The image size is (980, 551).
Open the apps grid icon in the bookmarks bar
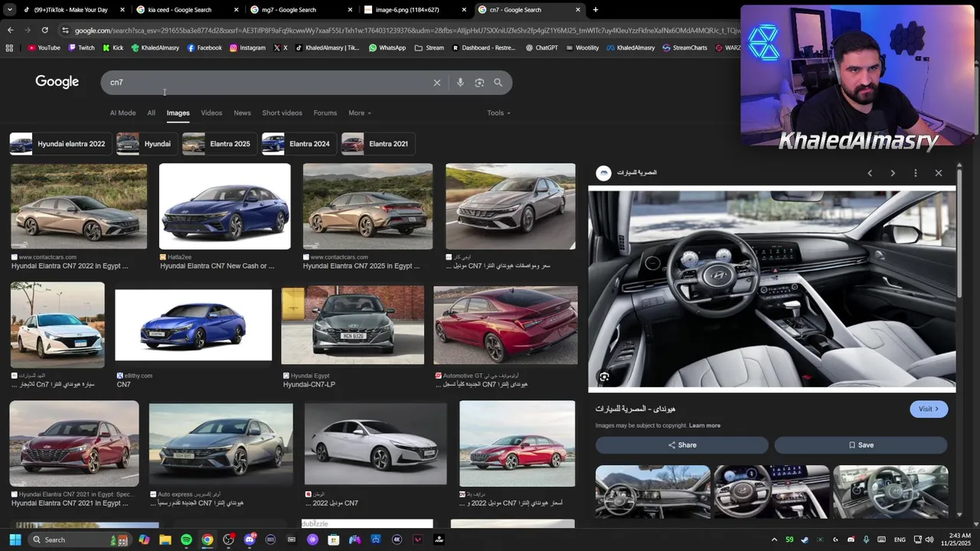click(x=9, y=47)
